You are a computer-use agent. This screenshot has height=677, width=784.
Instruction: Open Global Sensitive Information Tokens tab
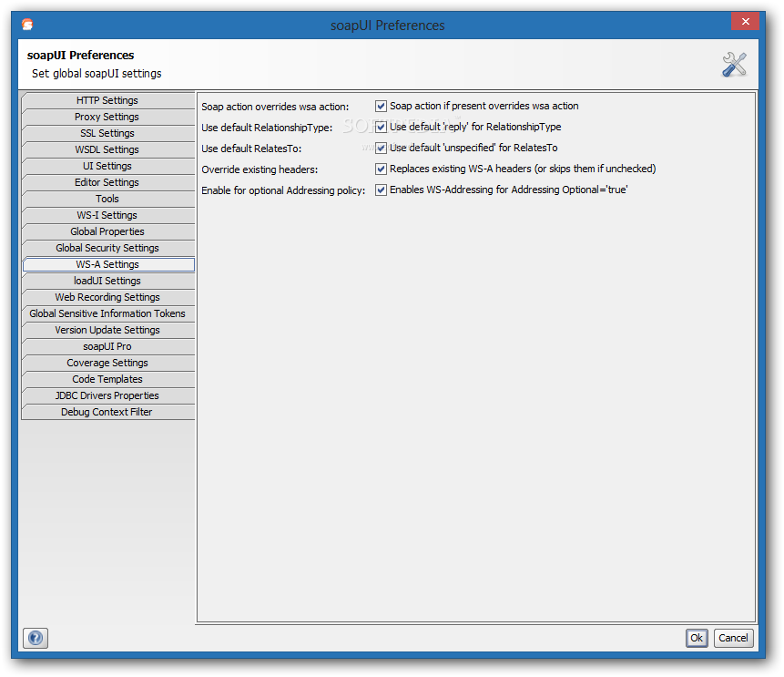click(x=108, y=313)
